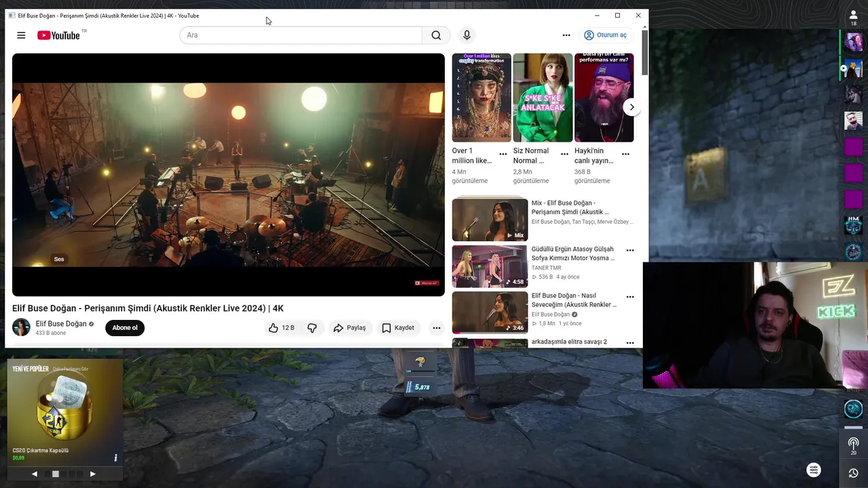Open the Güdüllü Ergün Atasoy video thumbnail

[490, 266]
